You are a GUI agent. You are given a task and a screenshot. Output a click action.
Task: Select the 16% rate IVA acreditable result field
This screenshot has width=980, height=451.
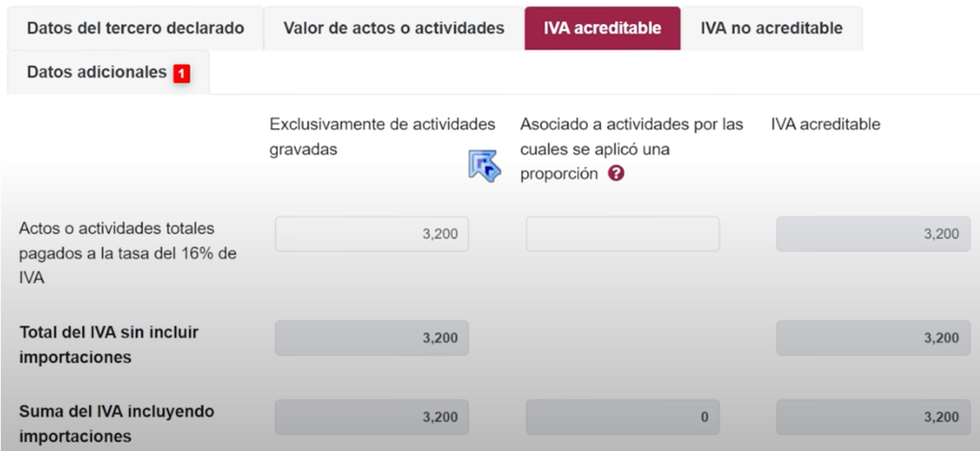click(871, 234)
